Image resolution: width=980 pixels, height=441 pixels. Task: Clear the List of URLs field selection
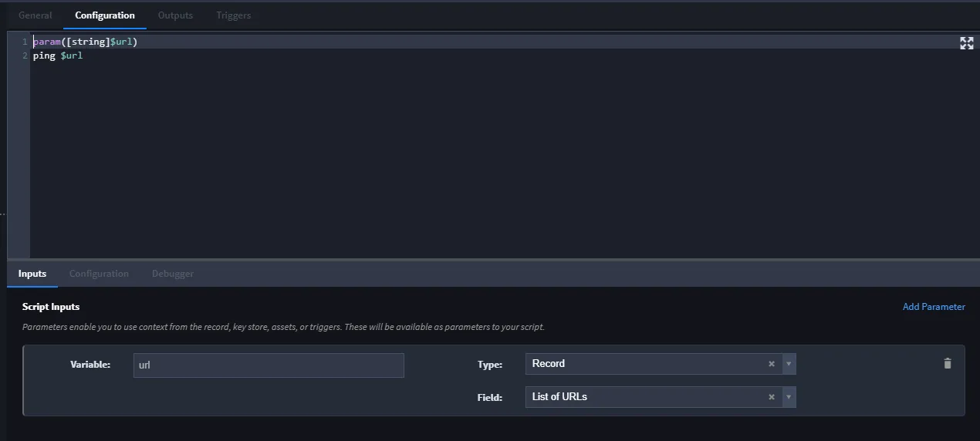tap(771, 397)
